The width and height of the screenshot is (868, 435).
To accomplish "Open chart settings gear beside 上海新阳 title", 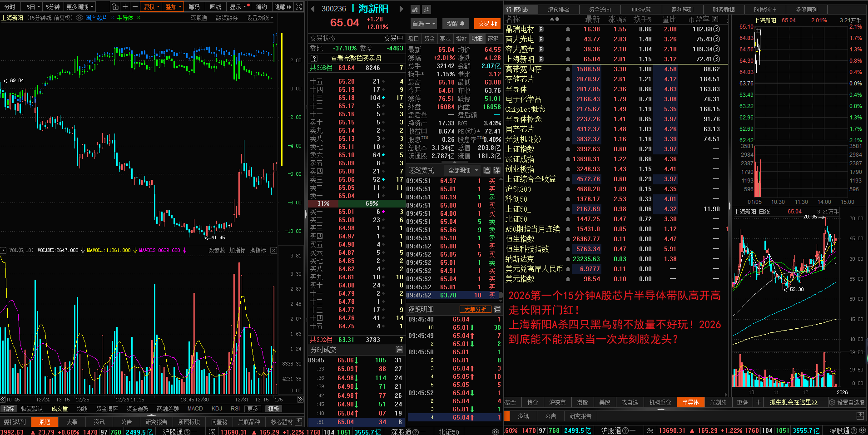I will tap(79, 18).
